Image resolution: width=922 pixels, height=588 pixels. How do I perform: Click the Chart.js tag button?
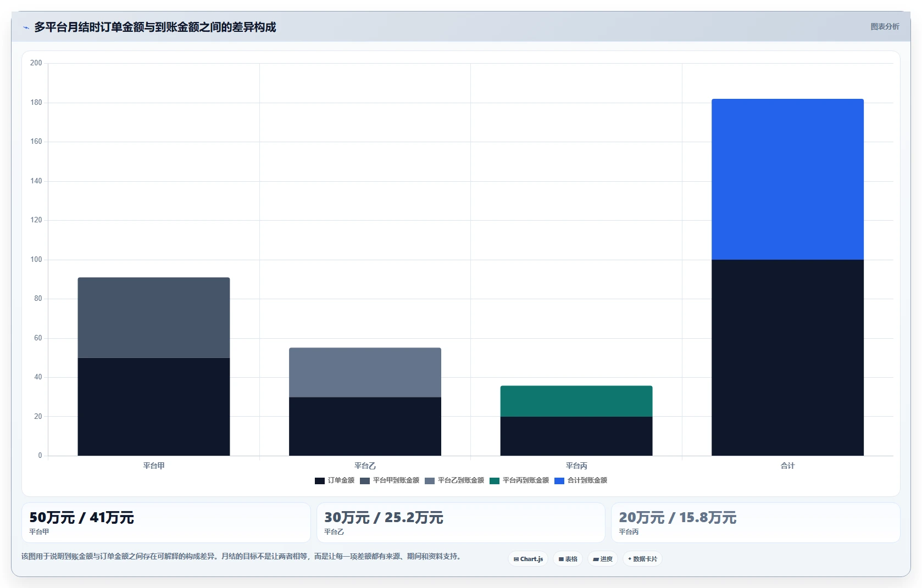click(x=528, y=559)
